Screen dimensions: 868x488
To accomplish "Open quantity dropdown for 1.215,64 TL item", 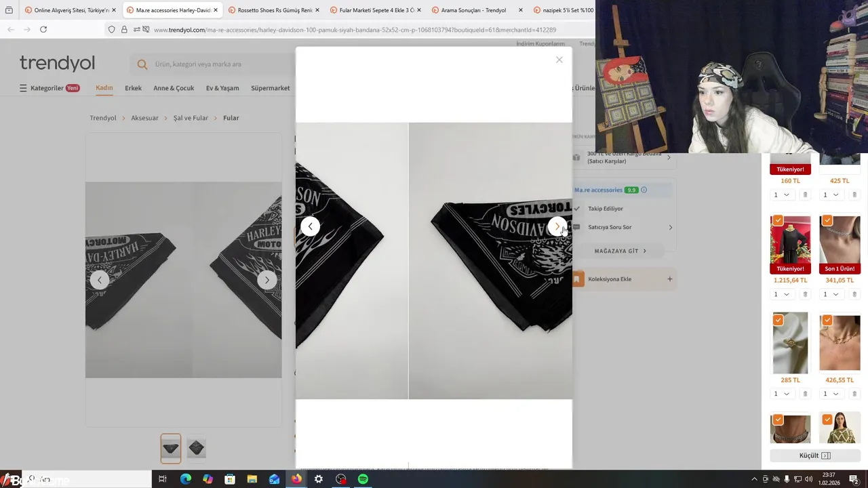I will click(782, 294).
